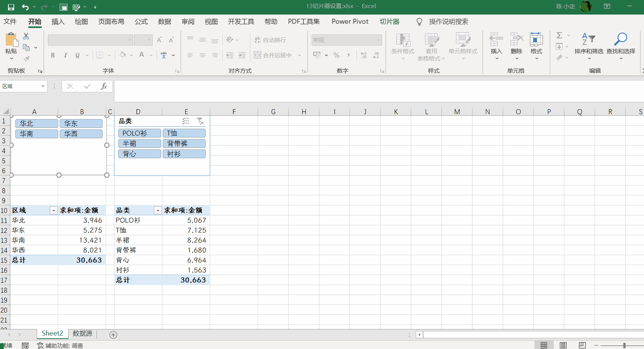Open the font size dropdown

149,40
